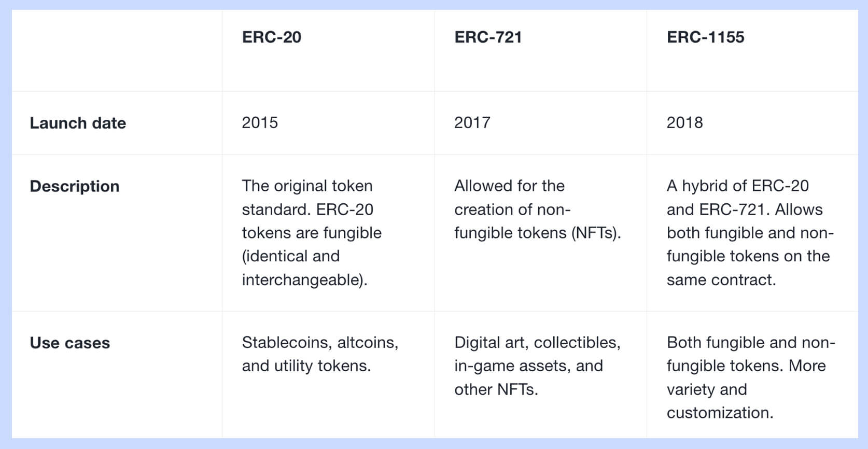Click the empty top-left table cell
868x449 pixels.
click(x=117, y=51)
